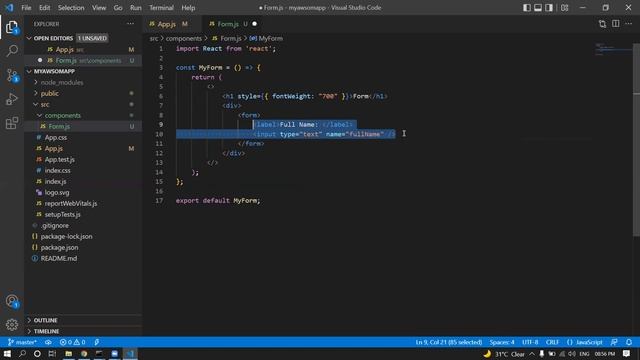Open the Source Control view
Viewport: 640px width, 360px height.
click(x=12, y=75)
